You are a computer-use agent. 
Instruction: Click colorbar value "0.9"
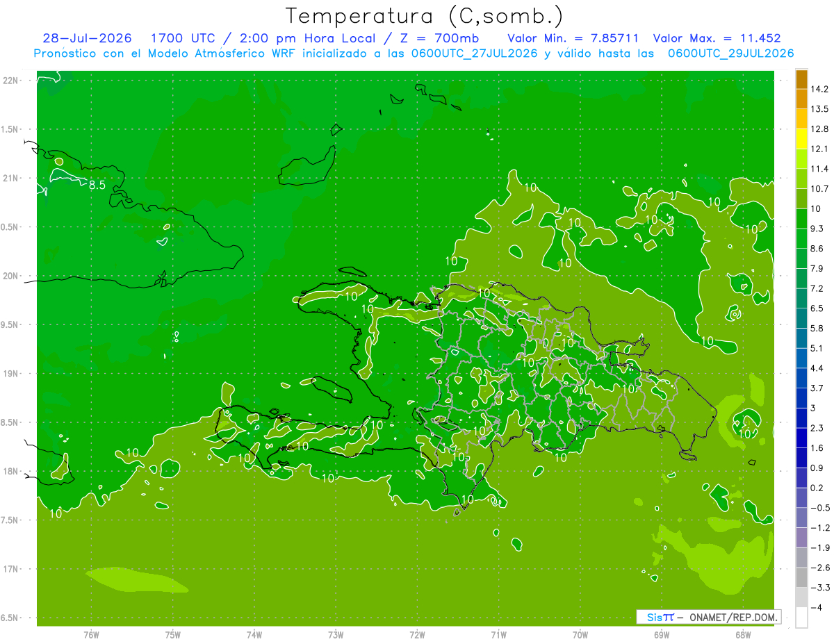[x=817, y=468]
